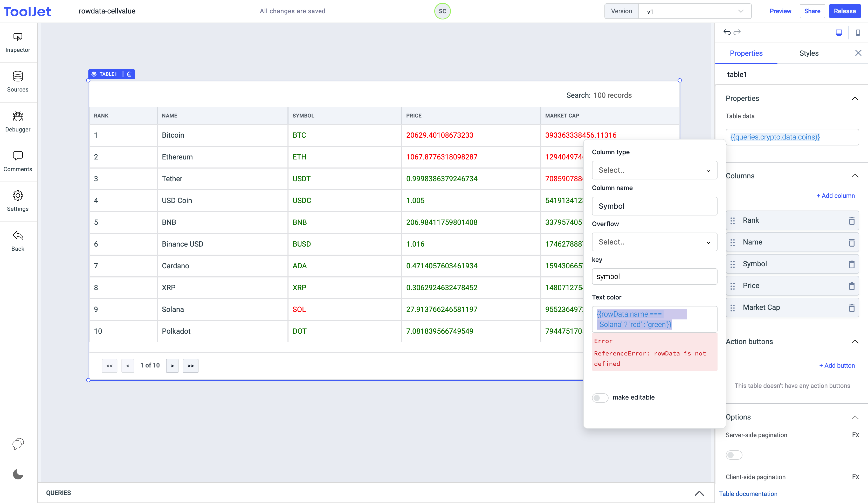The width and height of the screenshot is (868, 503).
Task: Open the Name column settings
Action: (x=792, y=242)
